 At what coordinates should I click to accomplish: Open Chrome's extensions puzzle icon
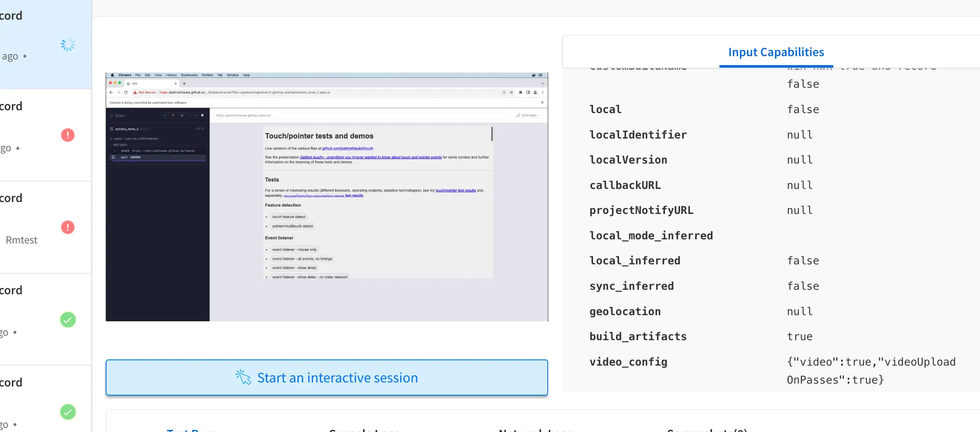pyautogui.click(x=520, y=92)
